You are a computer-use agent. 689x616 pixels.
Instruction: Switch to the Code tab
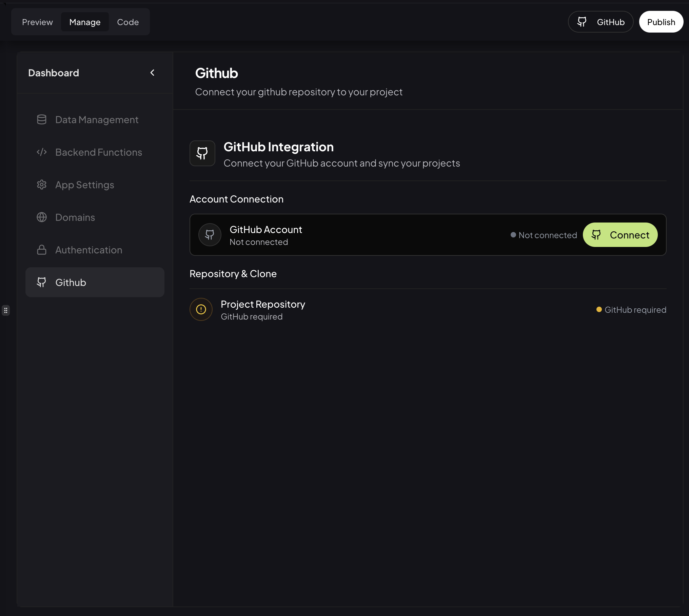(x=128, y=22)
